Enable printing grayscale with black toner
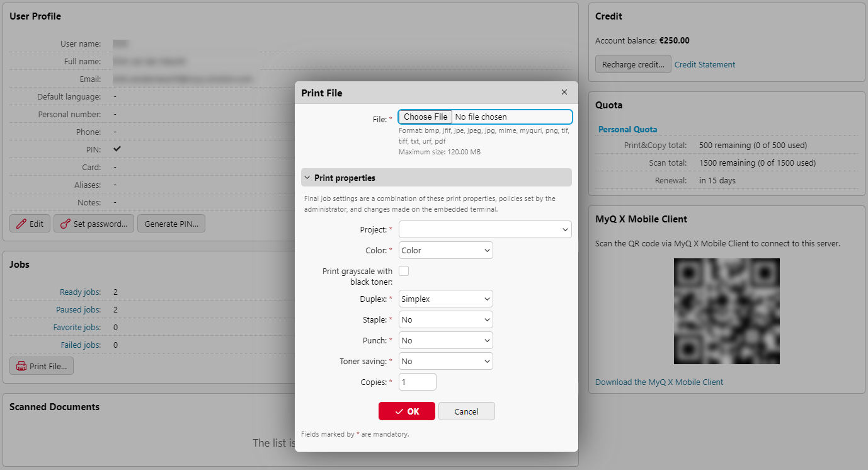The height and width of the screenshot is (470, 868). point(403,270)
